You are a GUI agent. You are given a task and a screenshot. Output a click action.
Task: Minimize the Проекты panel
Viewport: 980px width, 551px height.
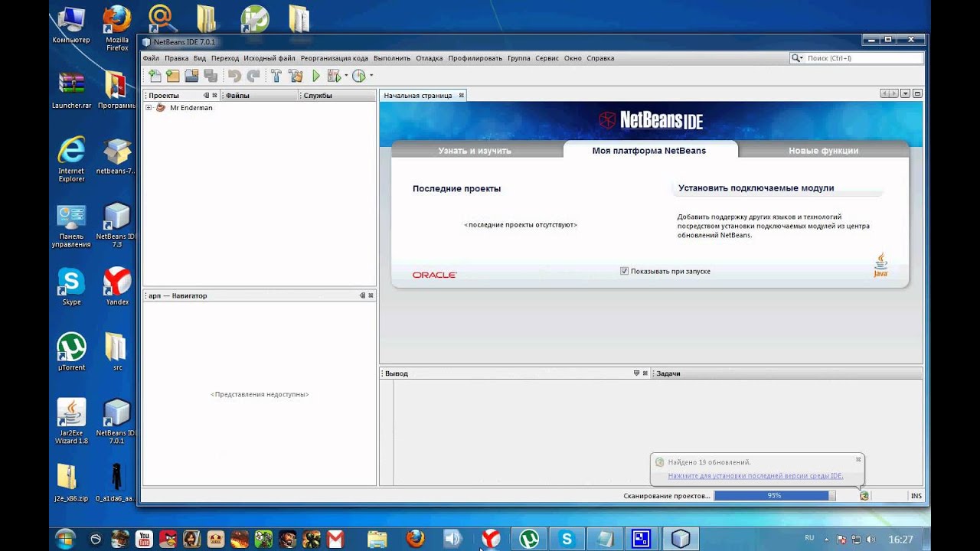click(206, 96)
